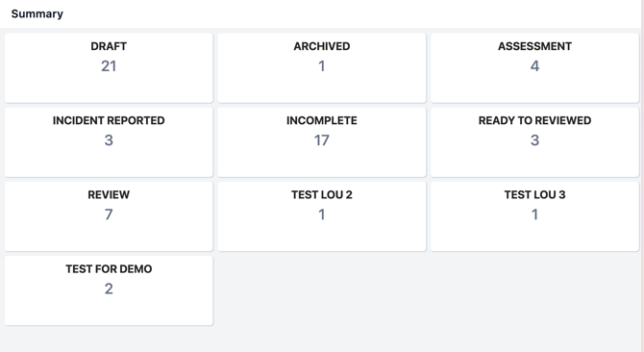Open the DRAFT summary card
This screenshot has height=352, width=644.
point(109,67)
